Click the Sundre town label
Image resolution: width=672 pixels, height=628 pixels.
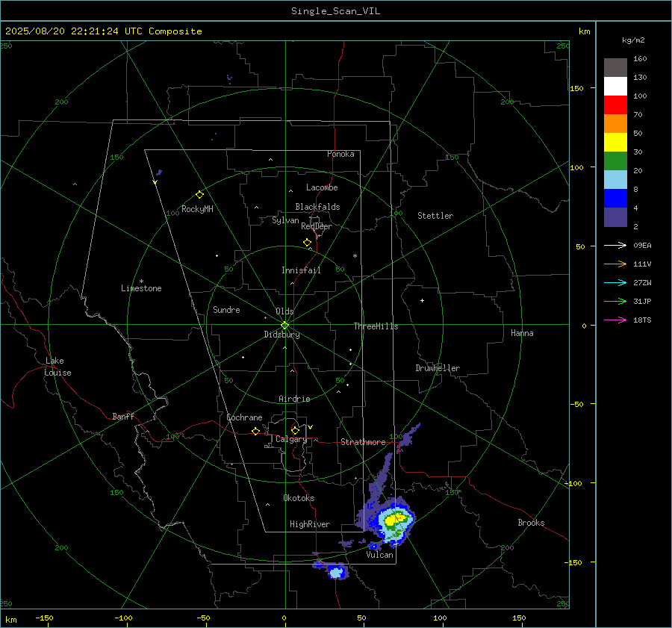[x=226, y=310]
